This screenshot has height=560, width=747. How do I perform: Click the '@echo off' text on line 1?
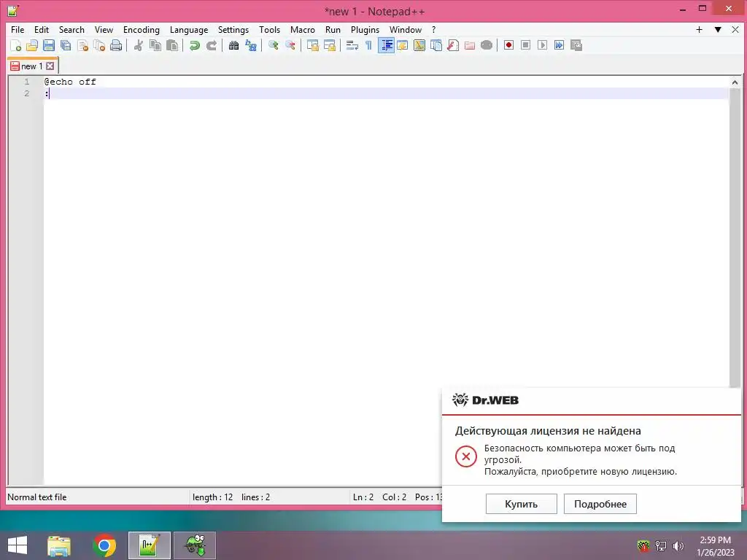pyautogui.click(x=71, y=82)
